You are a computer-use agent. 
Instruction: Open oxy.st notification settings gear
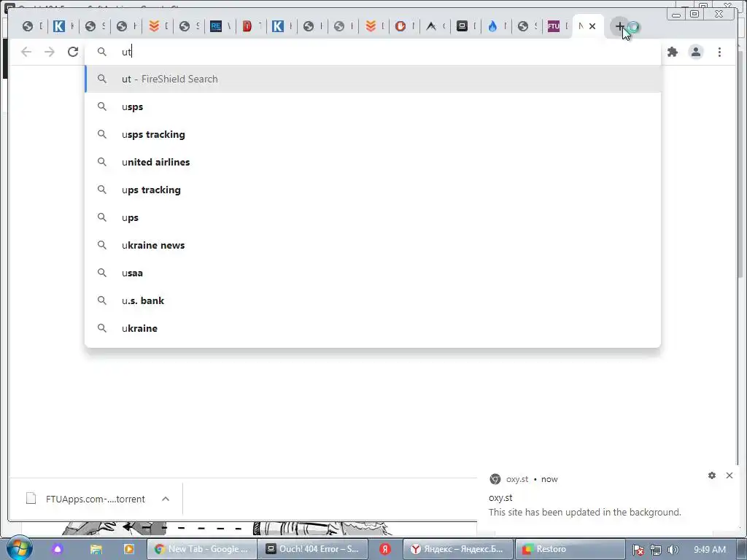(712, 475)
